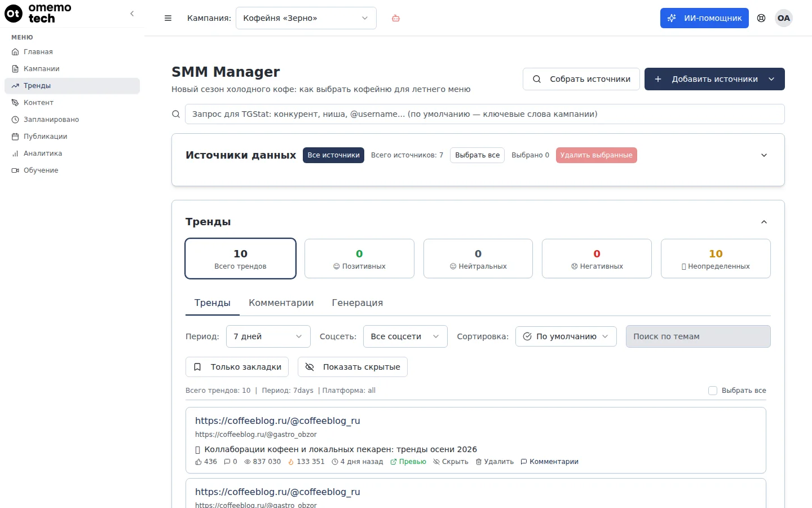Open Обучение in the sidebar
Viewport: 812px width, 508px height.
[x=72, y=170]
